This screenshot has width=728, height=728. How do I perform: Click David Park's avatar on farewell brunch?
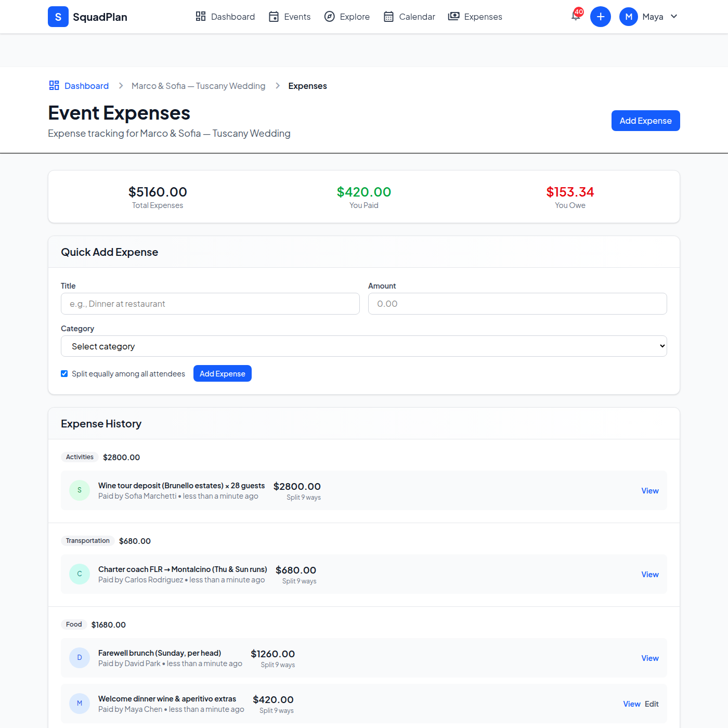(x=80, y=658)
